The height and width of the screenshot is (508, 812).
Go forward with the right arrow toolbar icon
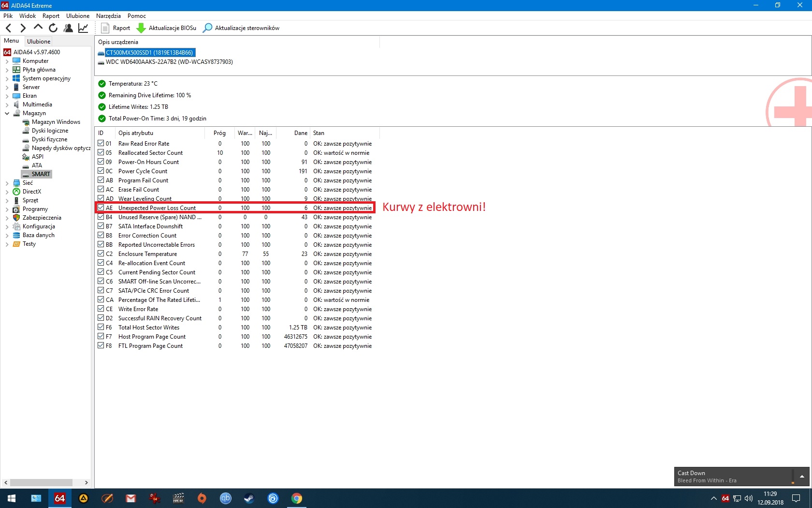pos(23,28)
